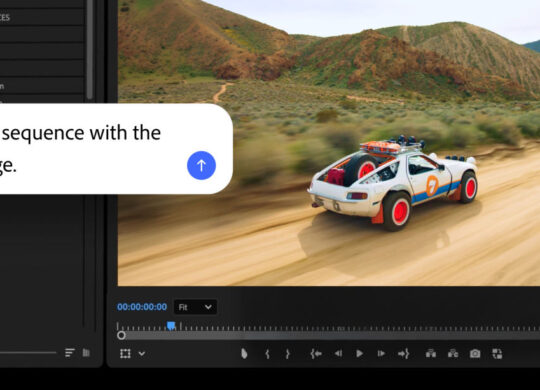
Task: Open the Fit zoom level dropdown
Action: 195,307
